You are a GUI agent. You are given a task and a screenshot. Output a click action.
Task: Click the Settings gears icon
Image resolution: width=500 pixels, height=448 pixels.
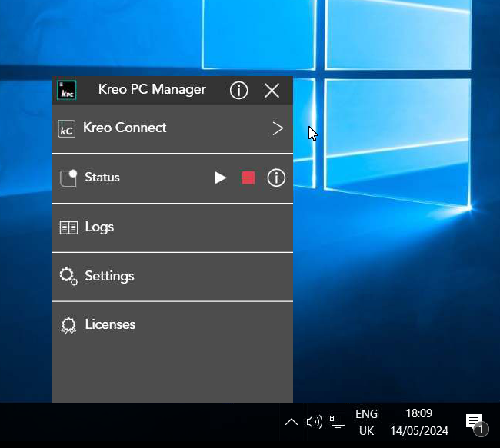(68, 277)
